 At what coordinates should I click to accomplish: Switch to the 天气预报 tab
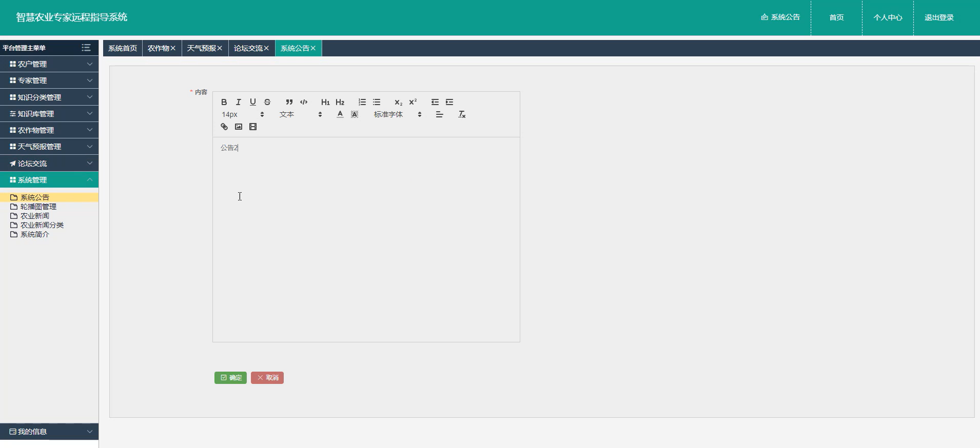[x=202, y=48]
